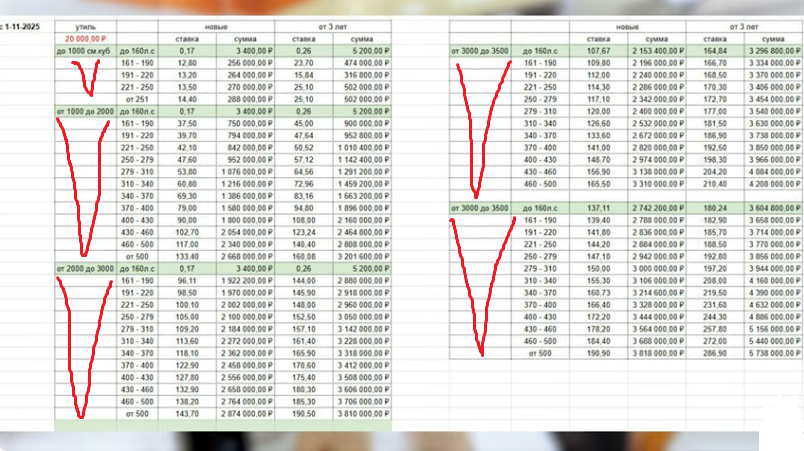Click the 3 810 000,00 ₽ sum cell
This screenshot has height=451, width=804.
(x=362, y=414)
